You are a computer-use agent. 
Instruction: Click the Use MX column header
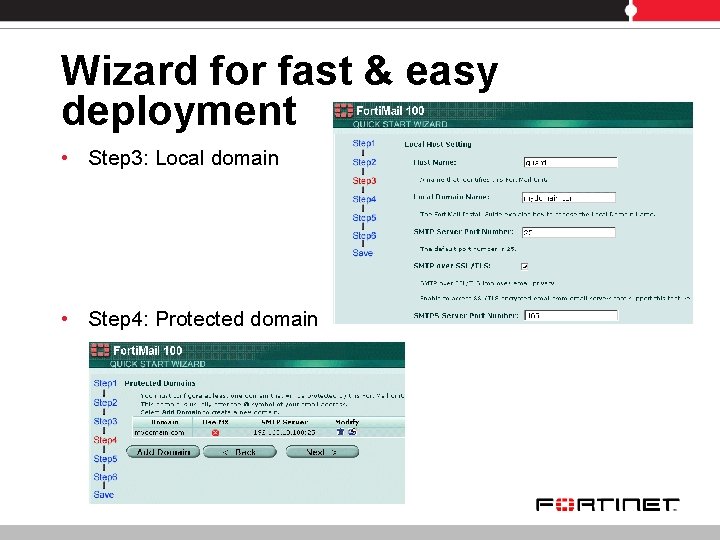pyautogui.click(x=215, y=422)
